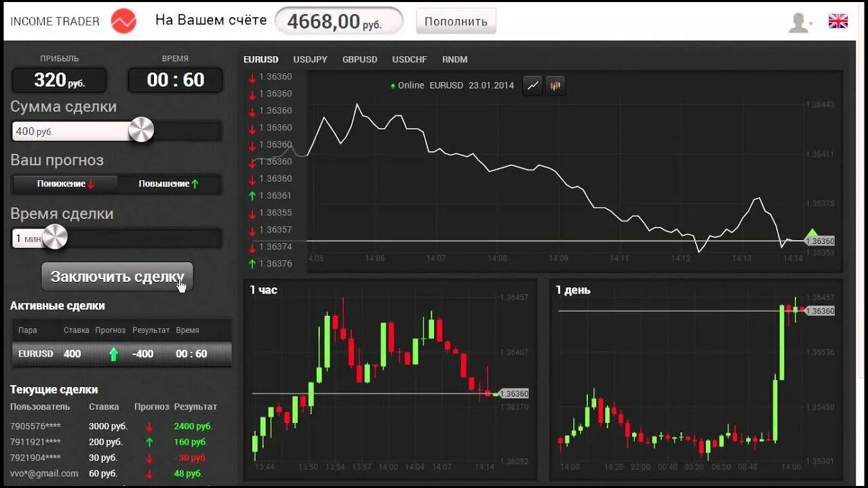Click the 320 руб. profit display
Screen dimensions: 868x488
tap(59, 80)
